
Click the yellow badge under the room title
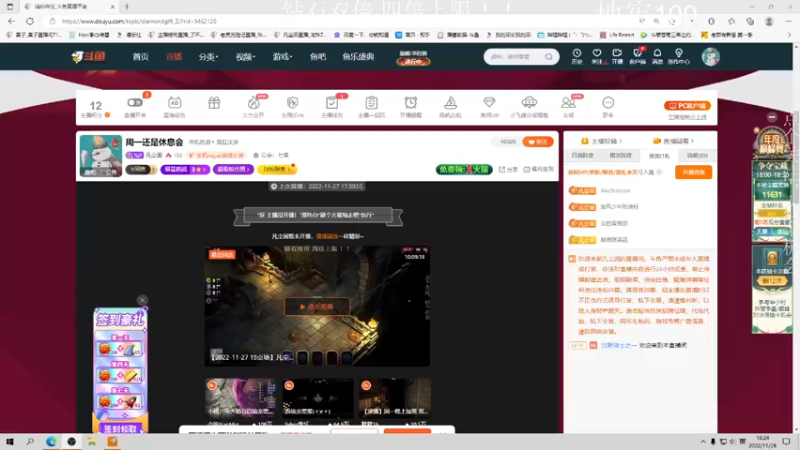coord(277,169)
